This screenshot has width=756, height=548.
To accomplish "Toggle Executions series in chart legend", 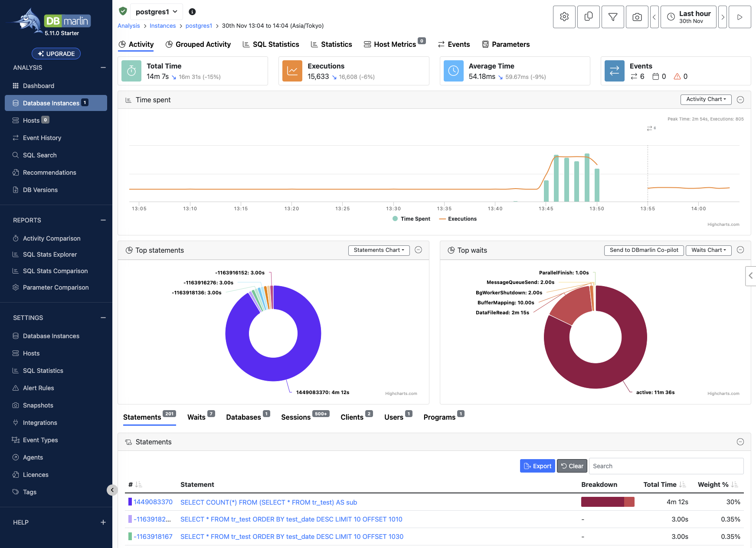I will coord(458,219).
